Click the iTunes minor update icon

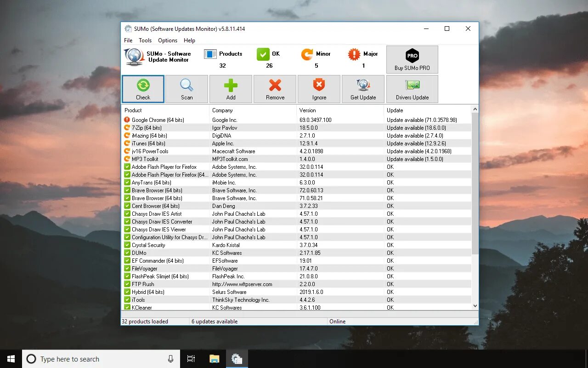(x=127, y=144)
